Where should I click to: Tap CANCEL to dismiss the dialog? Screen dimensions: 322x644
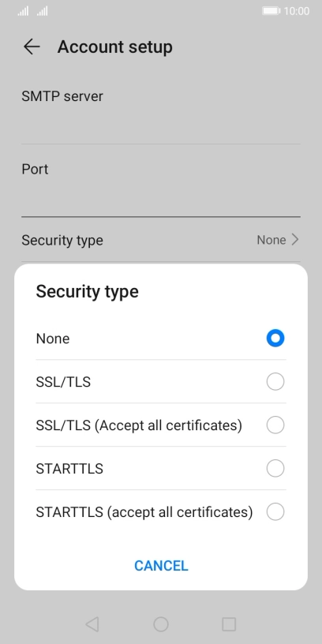[x=161, y=566]
